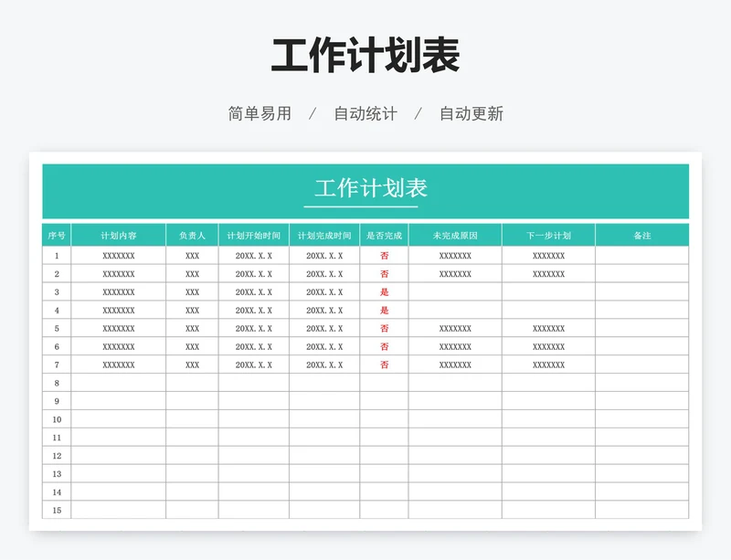Click the 简单易用 subtitle text
This screenshot has height=560, width=731.
tap(260, 113)
